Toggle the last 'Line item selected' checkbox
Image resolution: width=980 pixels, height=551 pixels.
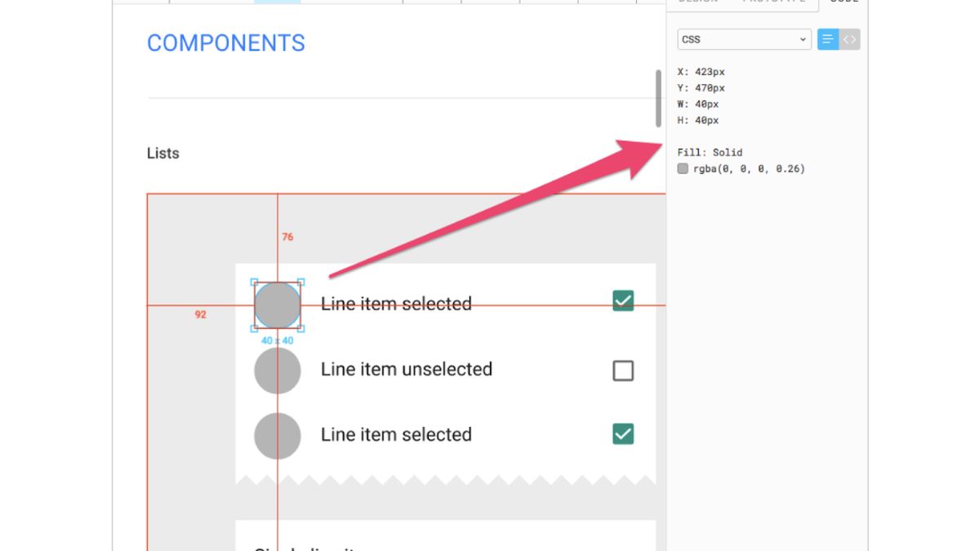[x=623, y=433]
